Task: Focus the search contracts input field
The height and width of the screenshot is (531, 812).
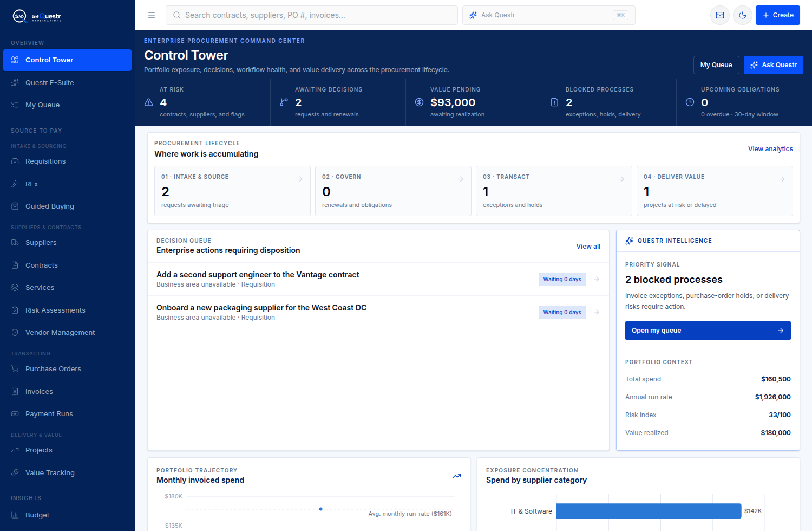Action: pyautogui.click(x=312, y=15)
